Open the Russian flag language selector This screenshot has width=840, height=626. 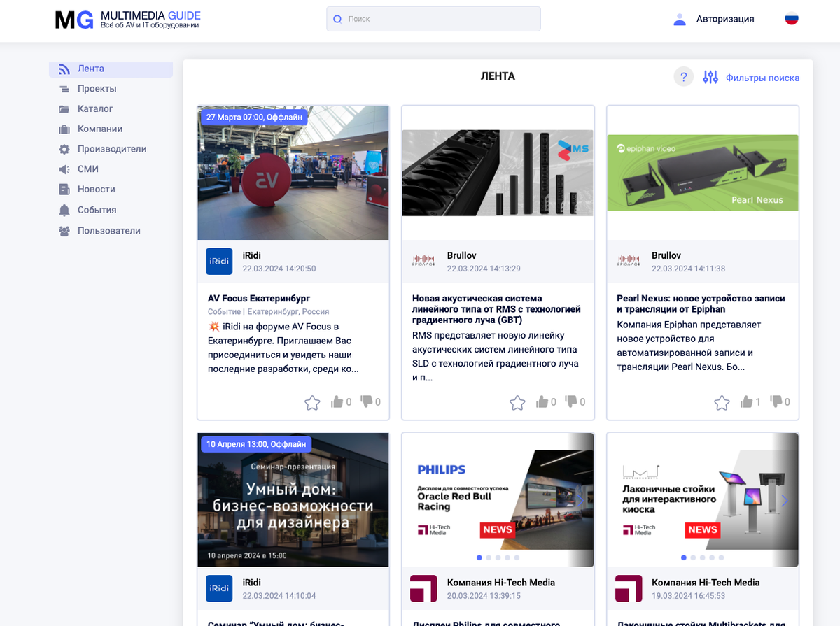coord(792,19)
